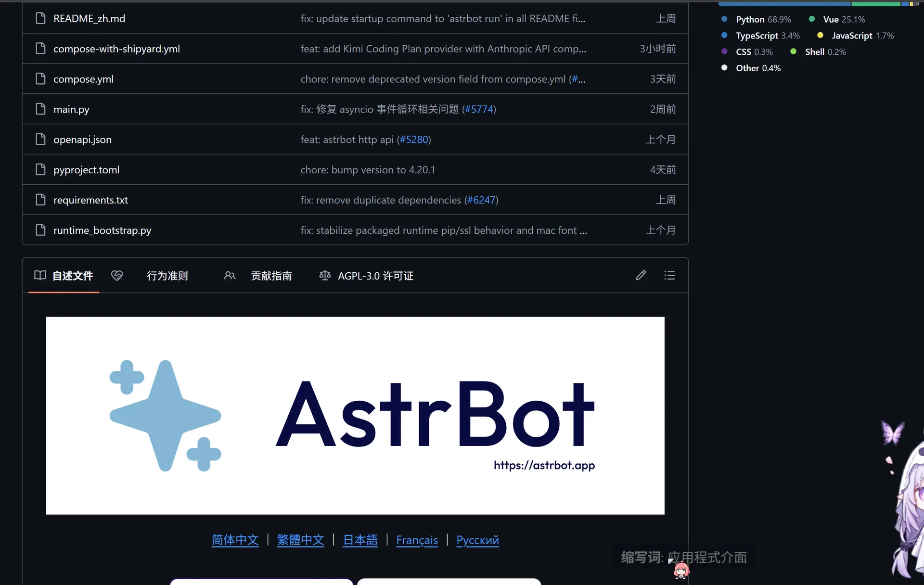Select the 日本語 README link
Screen dimensions: 924x585
(x=360, y=540)
